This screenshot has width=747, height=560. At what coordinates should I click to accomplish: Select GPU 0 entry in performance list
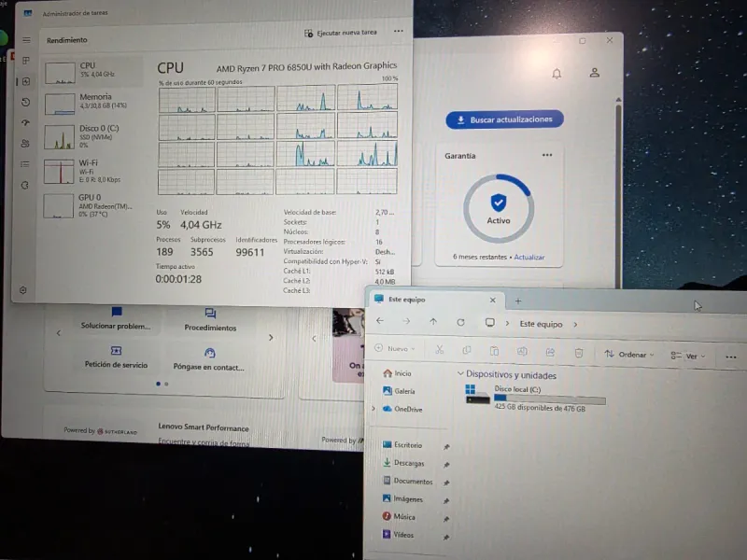pyautogui.click(x=92, y=205)
